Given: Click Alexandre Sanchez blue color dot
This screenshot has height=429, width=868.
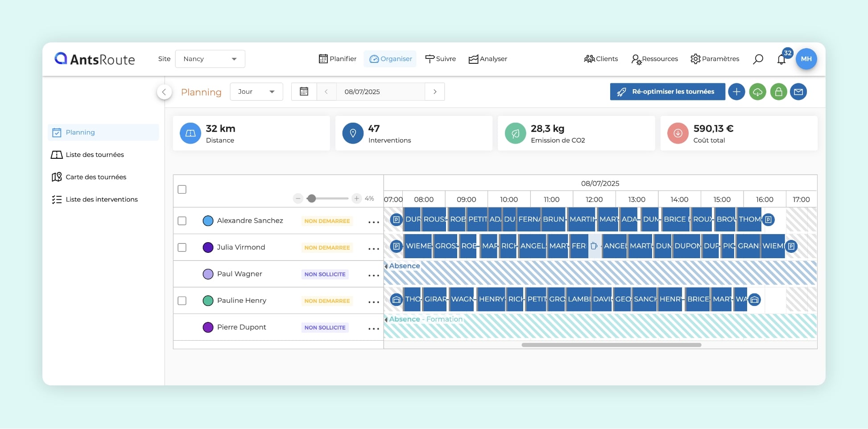Looking at the screenshot, I should click(208, 221).
